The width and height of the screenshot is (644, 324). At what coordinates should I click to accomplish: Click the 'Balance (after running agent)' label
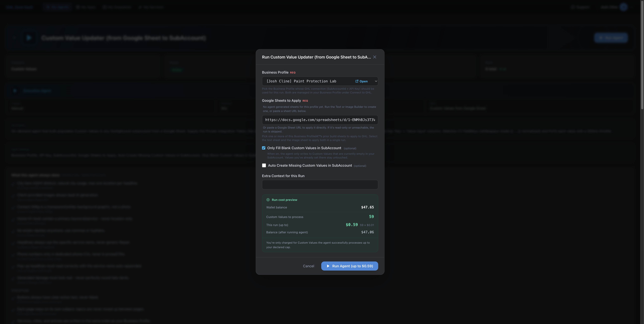pyautogui.click(x=287, y=232)
